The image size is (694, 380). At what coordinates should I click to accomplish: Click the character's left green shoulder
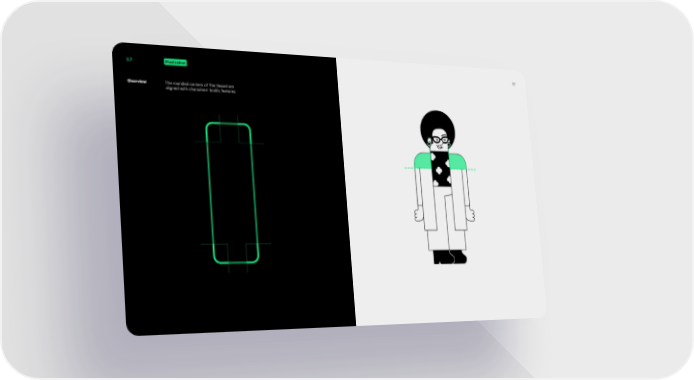[422, 161]
